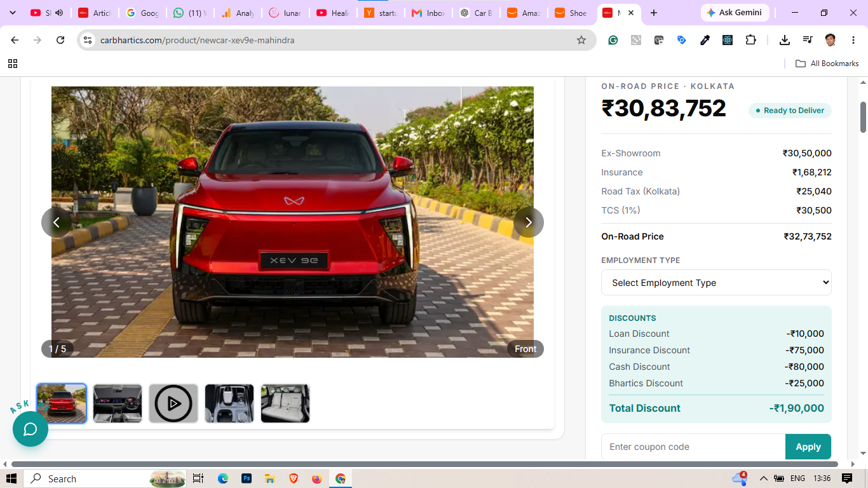Open the Chrome profile avatar

[x=831, y=40]
